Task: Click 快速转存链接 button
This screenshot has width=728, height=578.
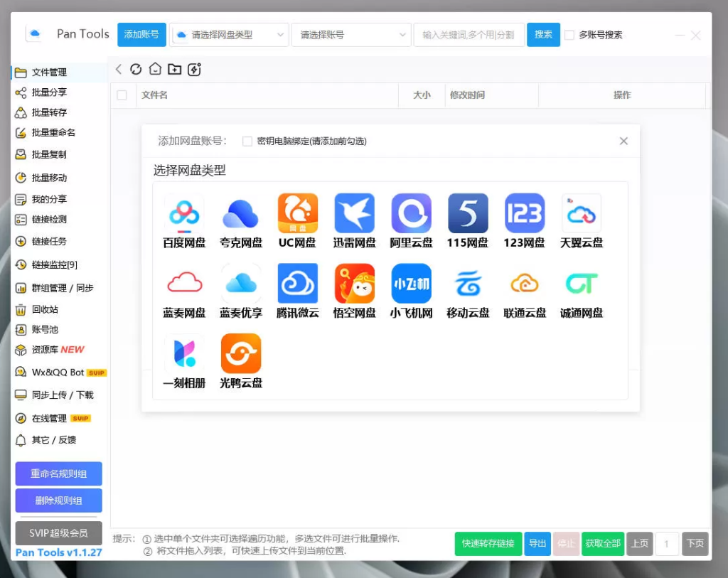Action: [488, 544]
